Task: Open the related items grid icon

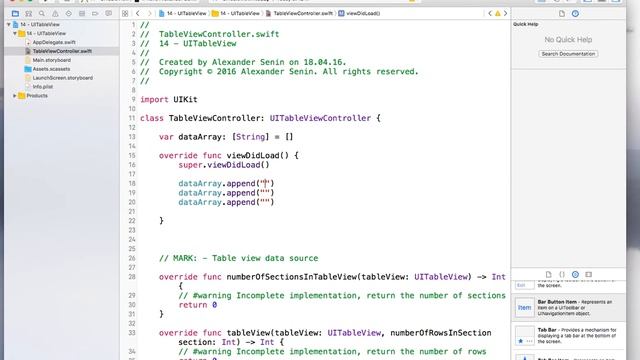Action: (125, 13)
